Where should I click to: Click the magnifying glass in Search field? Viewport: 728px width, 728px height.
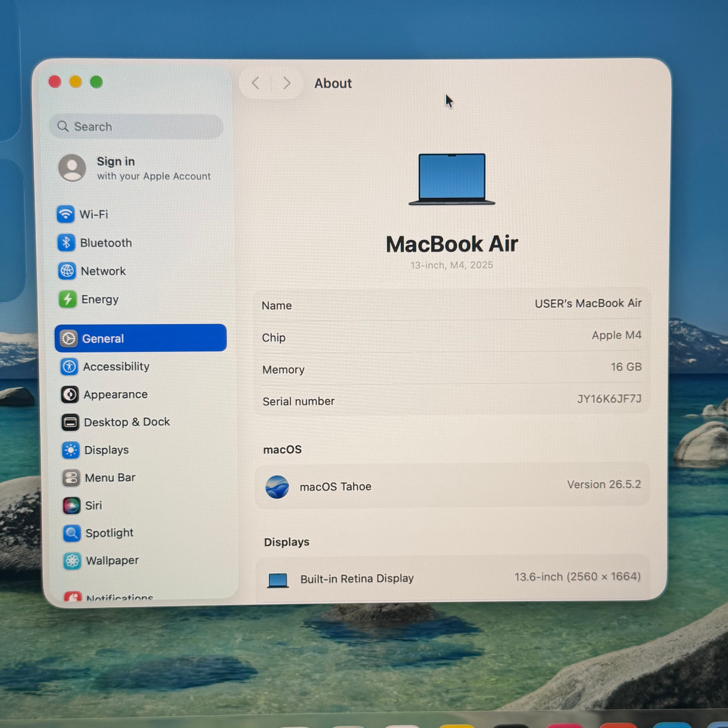click(63, 126)
